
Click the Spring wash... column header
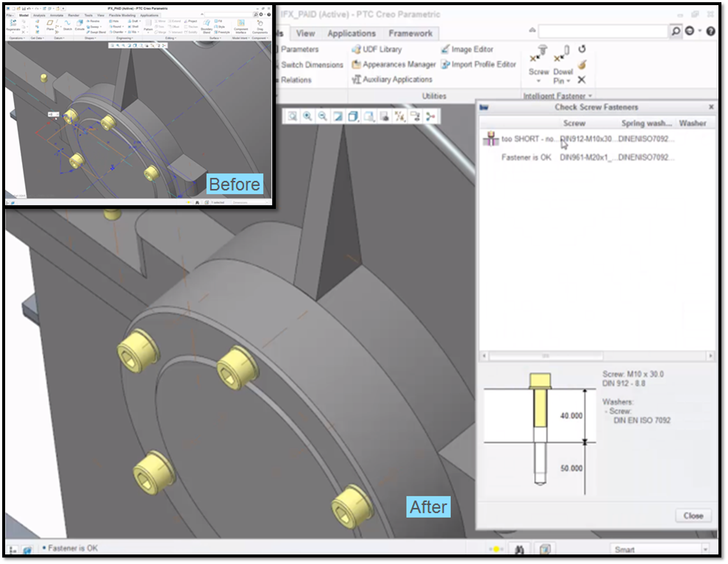(x=647, y=123)
